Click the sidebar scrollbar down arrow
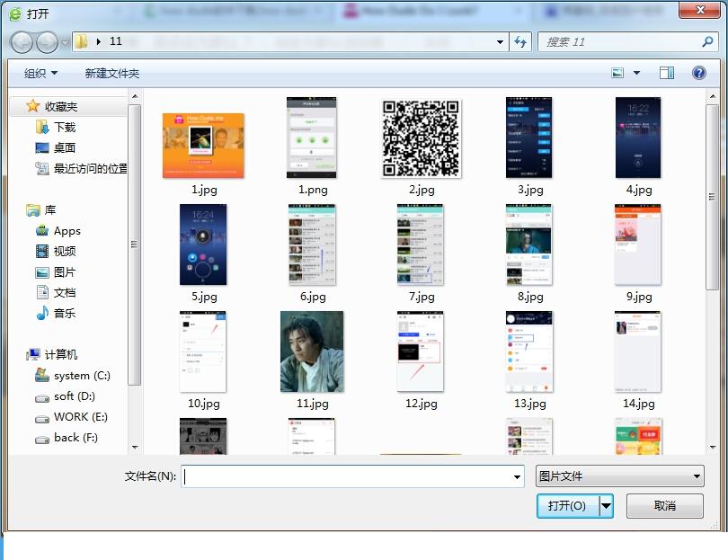This screenshot has width=728, height=560. pyautogui.click(x=135, y=448)
